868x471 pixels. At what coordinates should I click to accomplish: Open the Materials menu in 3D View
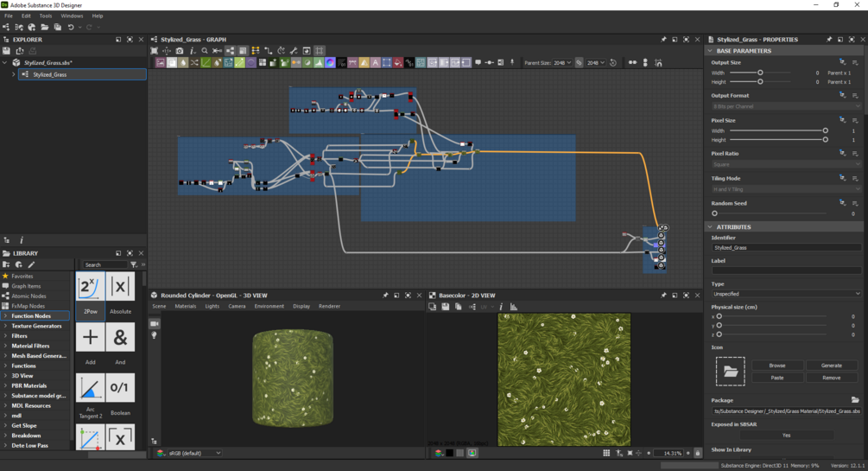186,306
